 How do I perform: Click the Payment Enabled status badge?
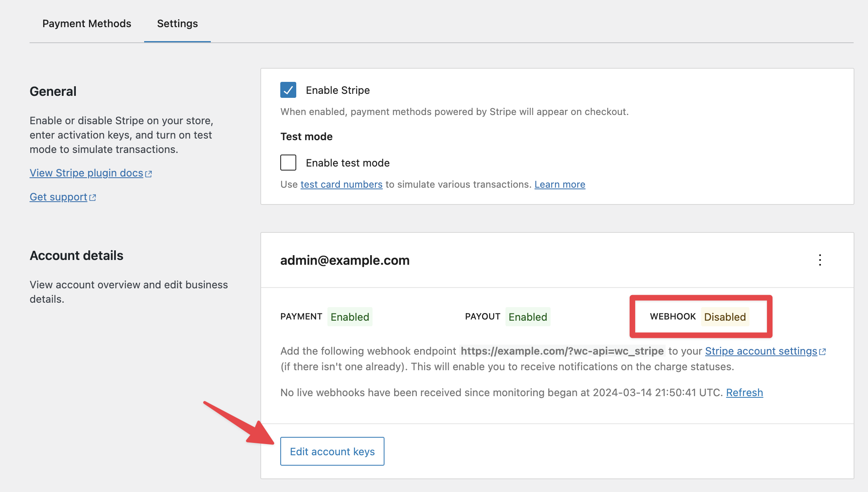pyautogui.click(x=349, y=317)
